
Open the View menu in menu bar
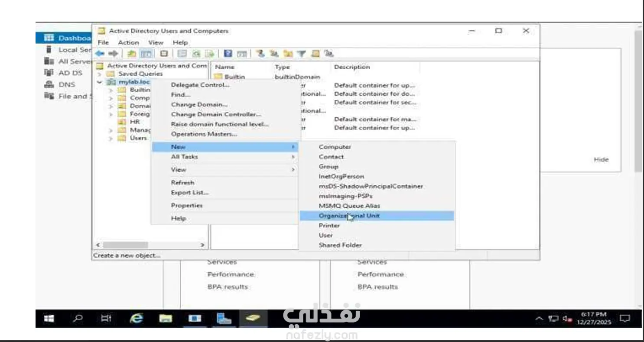point(156,42)
